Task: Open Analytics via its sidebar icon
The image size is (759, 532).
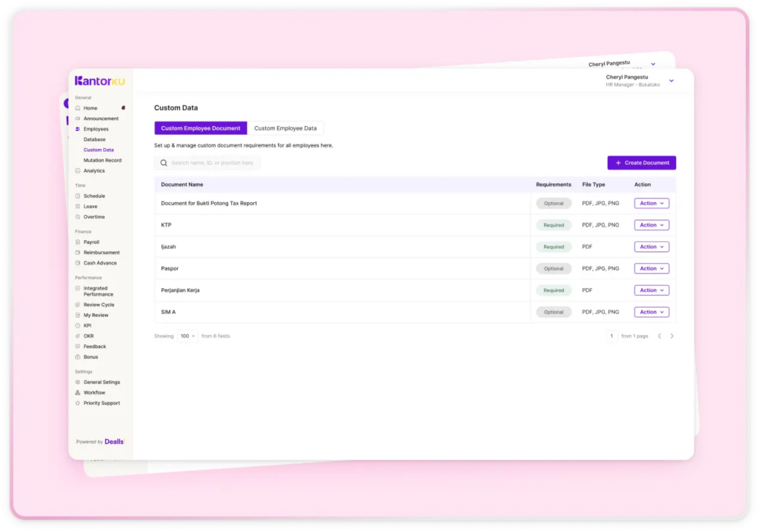Action: (78, 171)
